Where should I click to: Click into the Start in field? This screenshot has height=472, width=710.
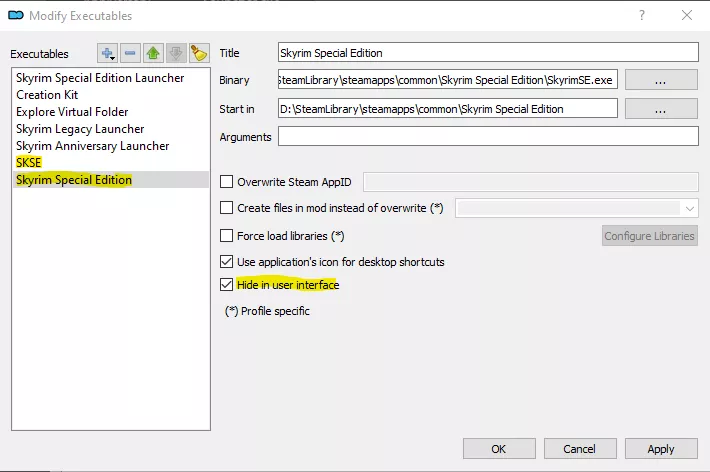pyautogui.click(x=448, y=109)
